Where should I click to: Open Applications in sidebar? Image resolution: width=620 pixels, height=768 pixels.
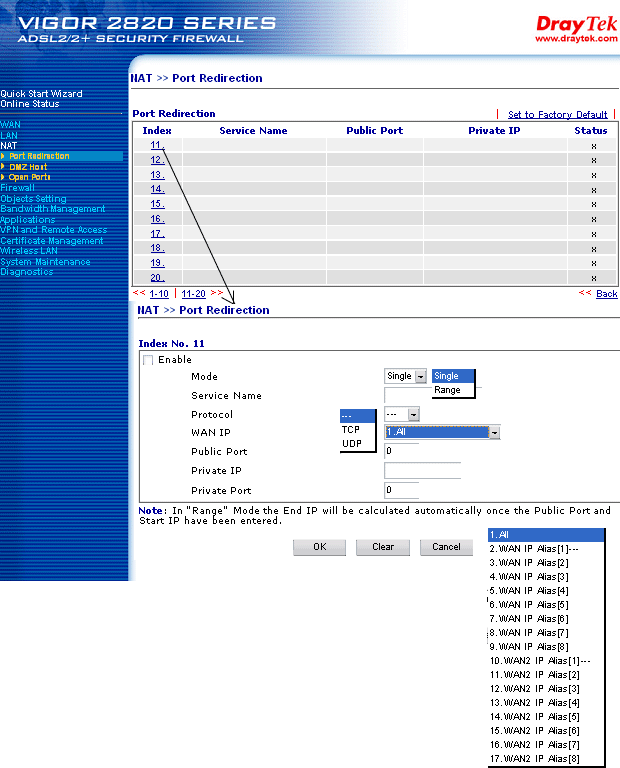click(27, 220)
